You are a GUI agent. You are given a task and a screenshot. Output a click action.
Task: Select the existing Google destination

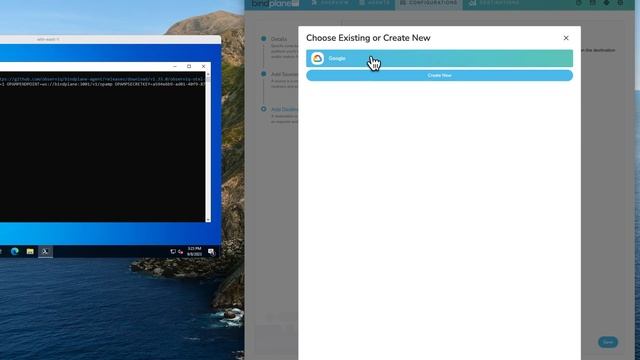click(x=439, y=58)
